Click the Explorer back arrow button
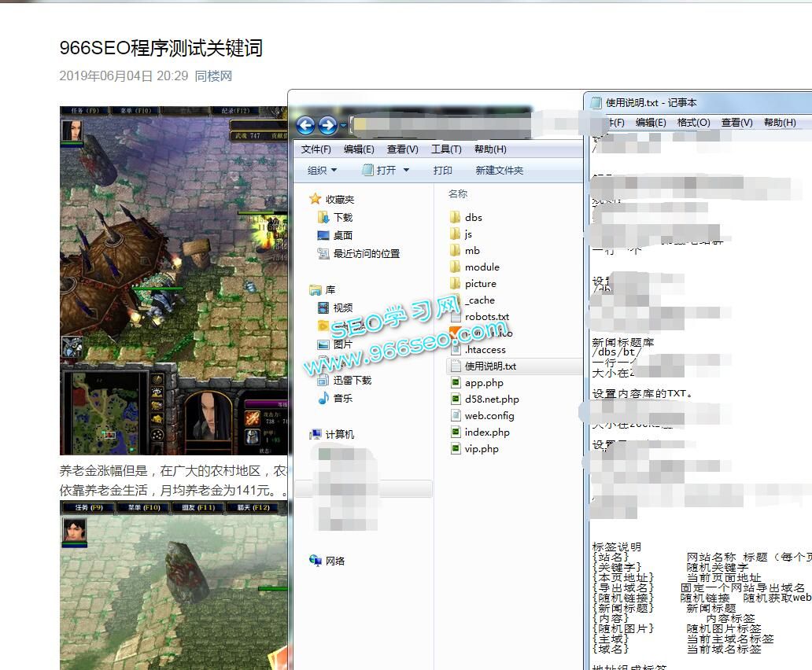 tap(305, 125)
